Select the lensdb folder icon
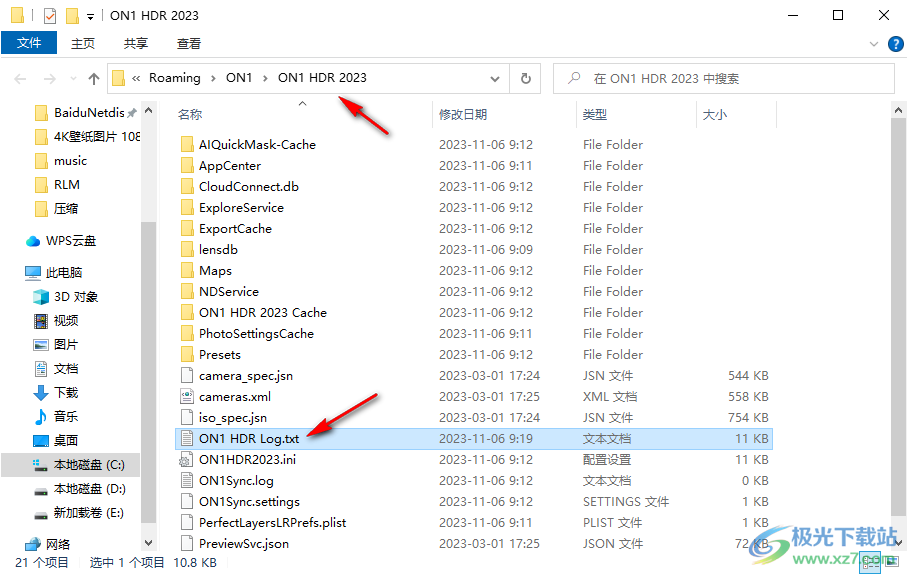Screen dimensions: 908x575 tap(186, 250)
